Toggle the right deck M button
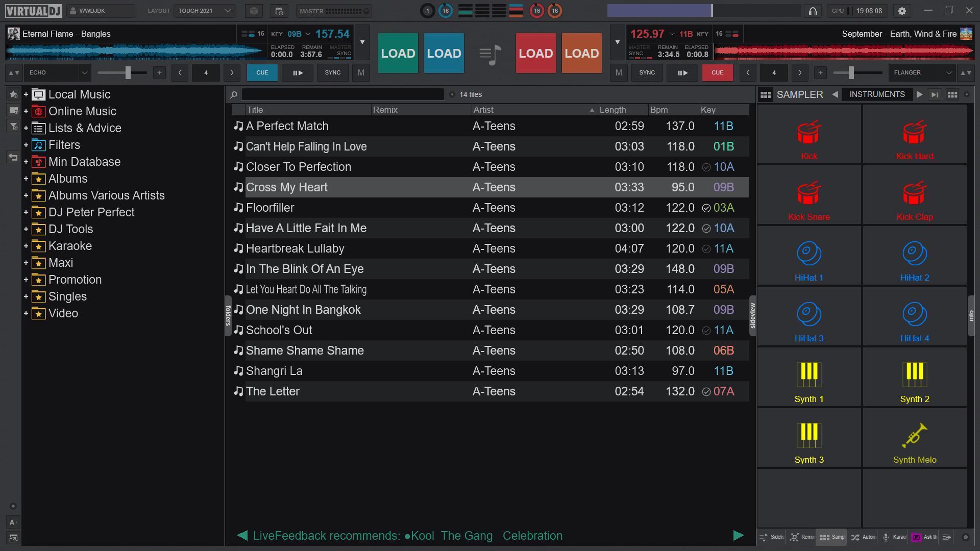Image resolution: width=980 pixels, height=551 pixels. pyautogui.click(x=619, y=73)
